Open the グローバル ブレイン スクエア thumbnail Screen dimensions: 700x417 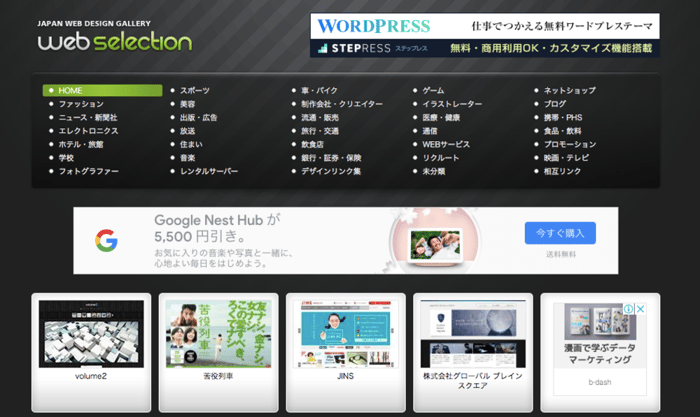tap(473, 334)
